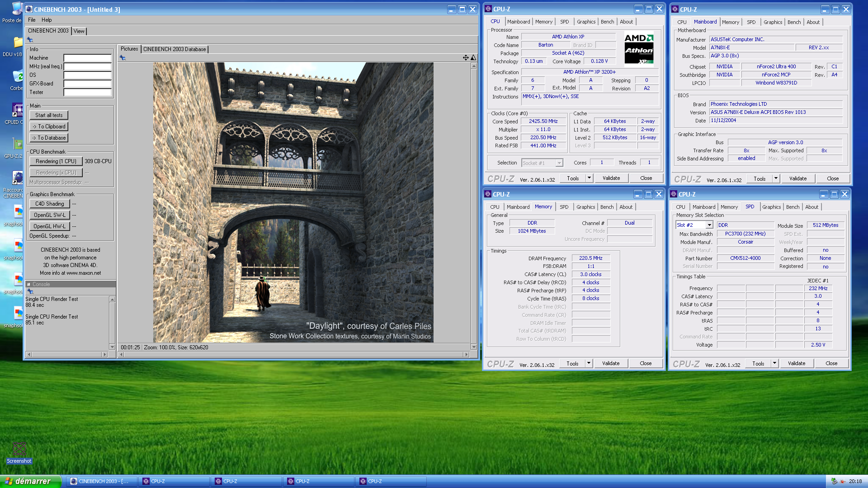Click the pin icon in Pictures panel
This screenshot has height=488, width=868.
123,57
